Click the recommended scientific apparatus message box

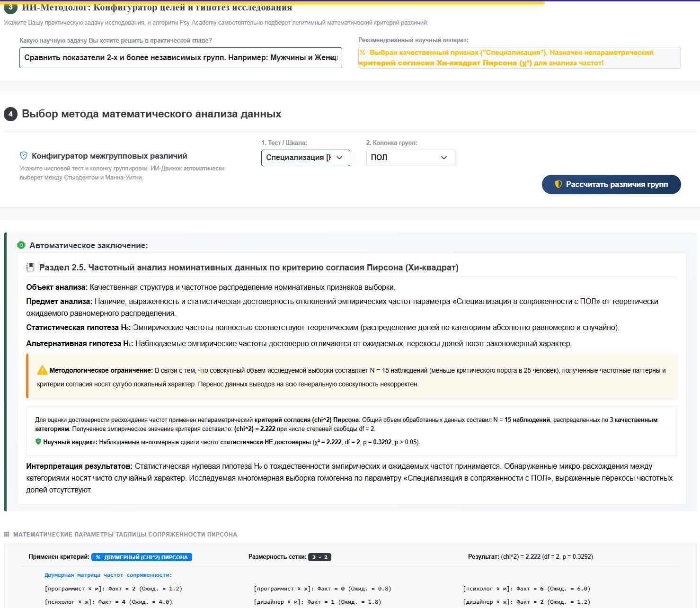pyautogui.click(x=519, y=58)
